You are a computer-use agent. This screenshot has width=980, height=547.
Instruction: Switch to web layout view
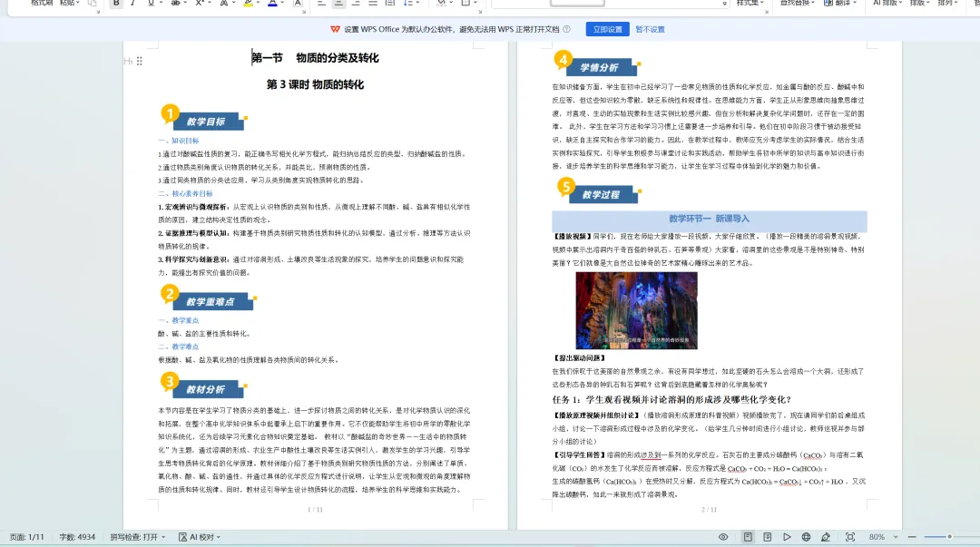[x=807, y=537]
